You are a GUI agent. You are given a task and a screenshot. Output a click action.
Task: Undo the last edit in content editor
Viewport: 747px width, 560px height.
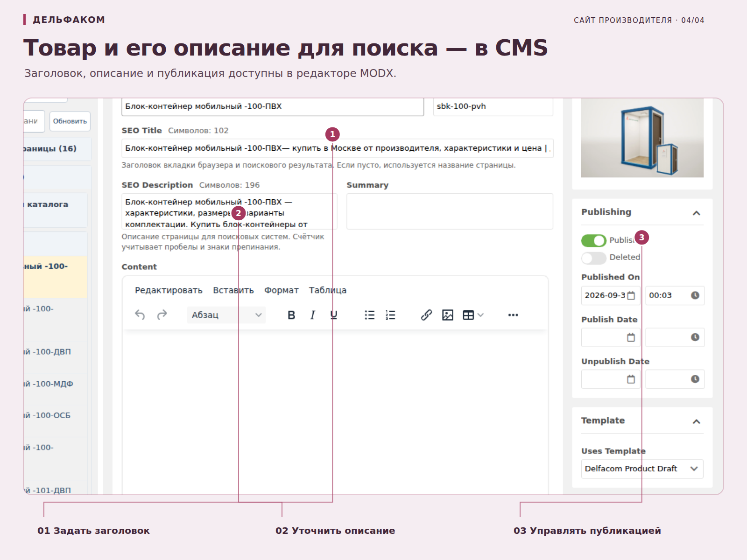point(140,315)
